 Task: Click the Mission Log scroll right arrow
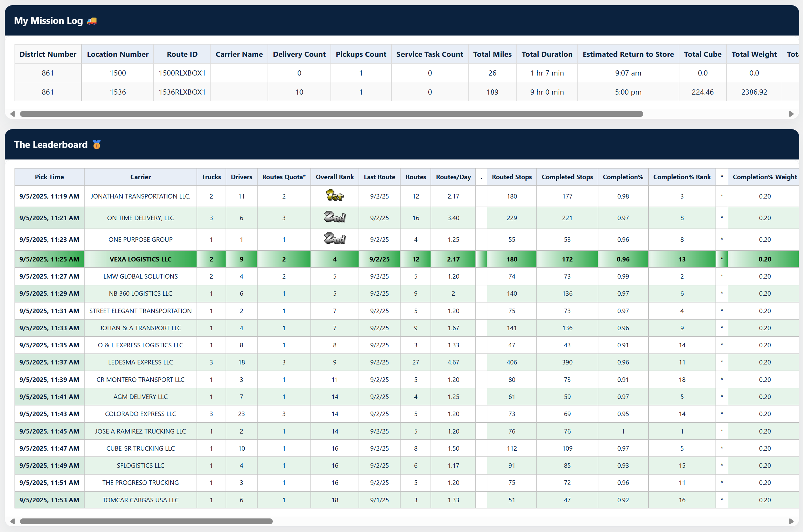coord(791,114)
